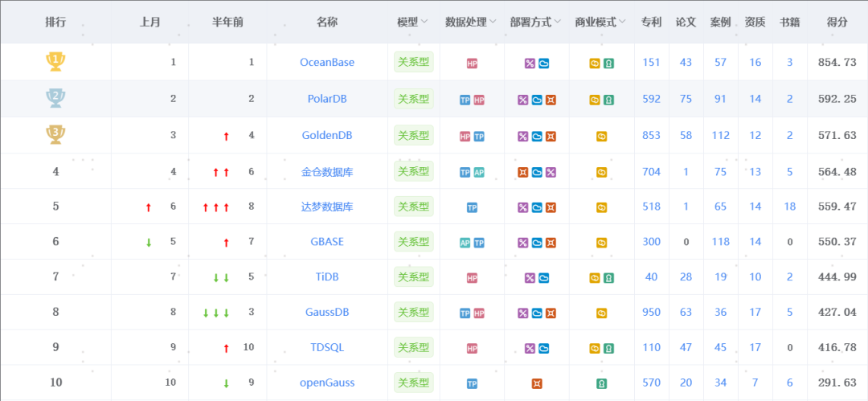The height and width of the screenshot is (401, 868).
Task: Click the green business-model icon for TiDB
Action: (x=608, y=277)
